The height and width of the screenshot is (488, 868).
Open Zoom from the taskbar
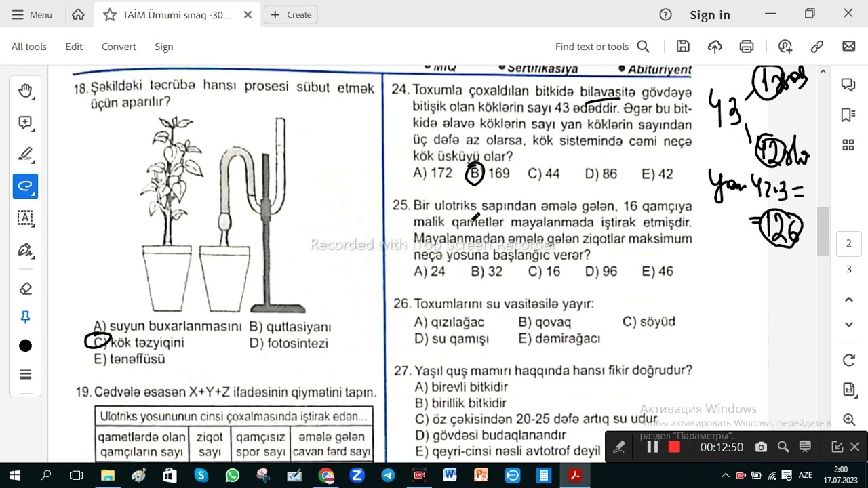point(357,475)
